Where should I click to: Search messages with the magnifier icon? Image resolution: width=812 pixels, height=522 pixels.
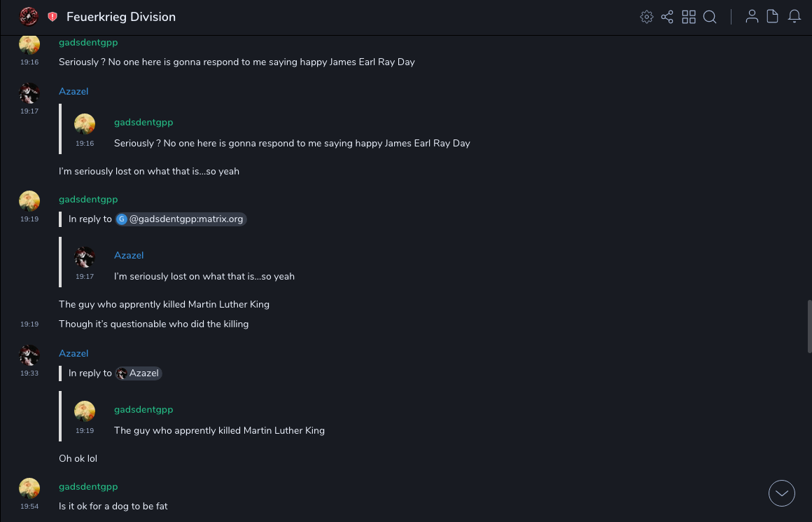pos(710,17)
